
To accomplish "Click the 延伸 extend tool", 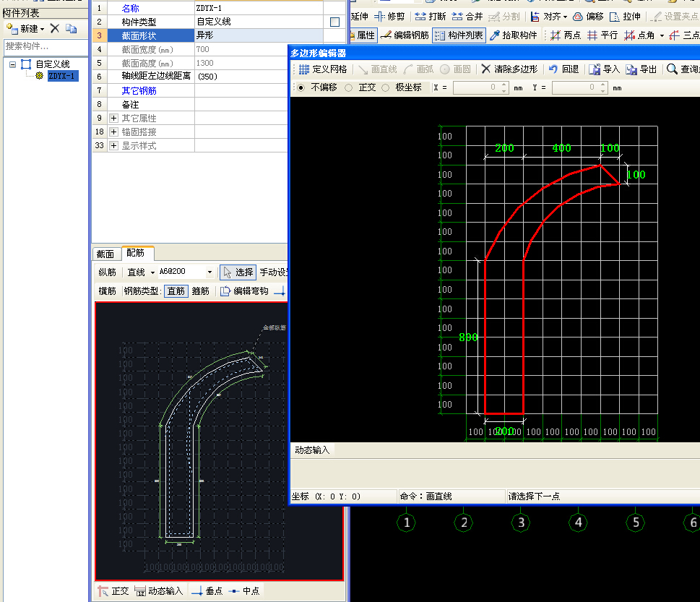I will click(359, 17).
